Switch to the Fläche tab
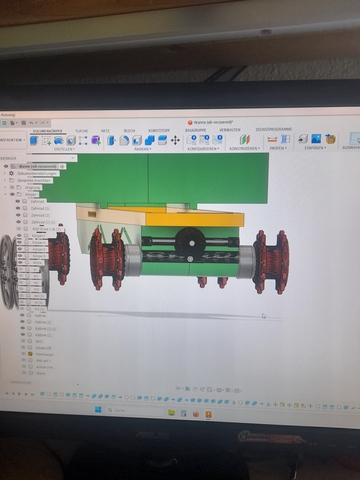Screen dimensions: 360x480 pyautogui.click(x=82, y=131)
